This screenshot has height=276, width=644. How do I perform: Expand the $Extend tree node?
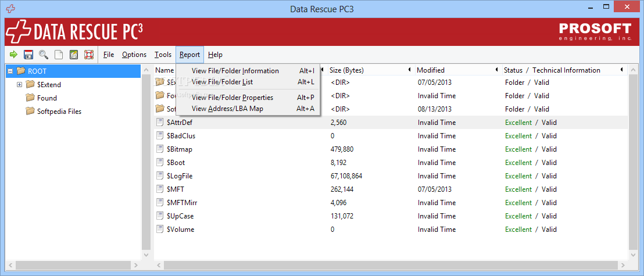(19, 85)
